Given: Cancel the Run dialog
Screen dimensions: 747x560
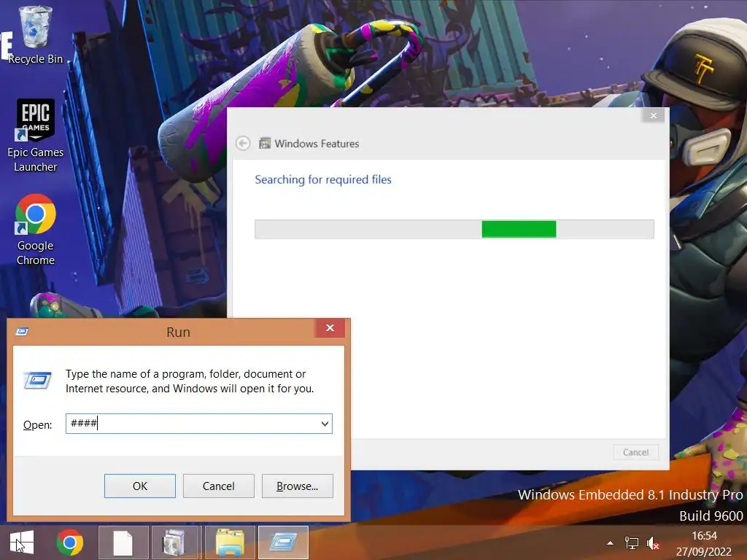Looking at the screenshot, I should [219, 486].
